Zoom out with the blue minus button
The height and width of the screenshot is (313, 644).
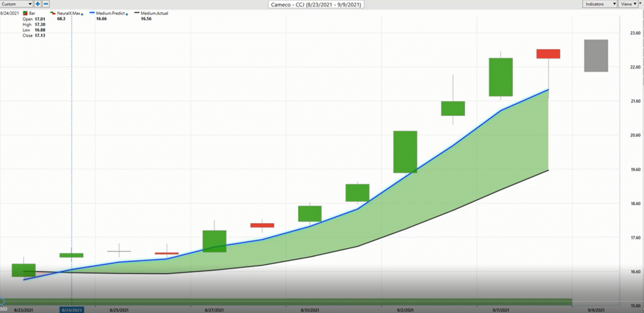46,4
